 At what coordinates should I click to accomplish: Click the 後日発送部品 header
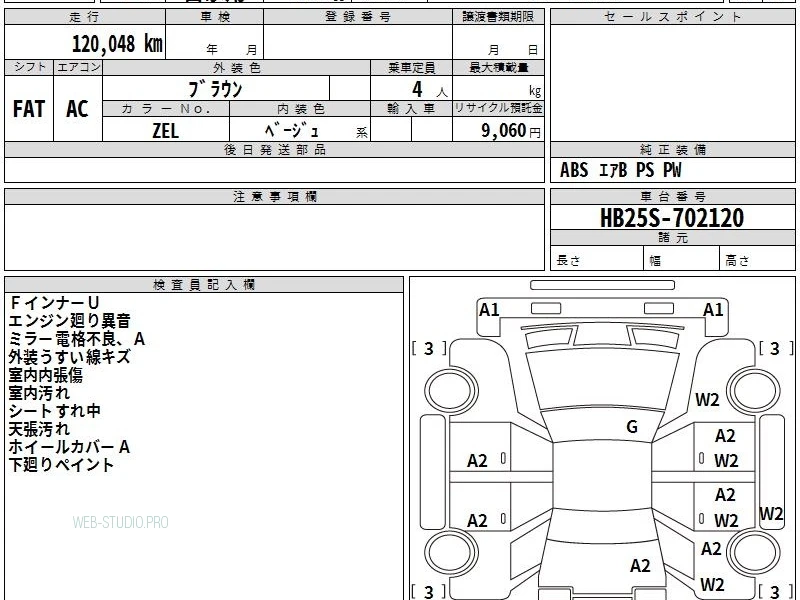click(274, 150)
